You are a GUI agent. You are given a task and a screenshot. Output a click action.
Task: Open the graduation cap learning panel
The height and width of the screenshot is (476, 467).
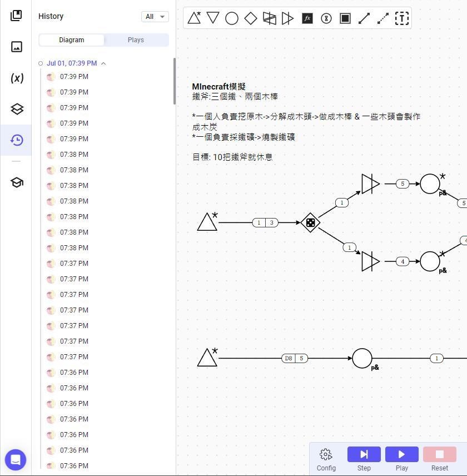pyautogui.click(x=17, y=182)
